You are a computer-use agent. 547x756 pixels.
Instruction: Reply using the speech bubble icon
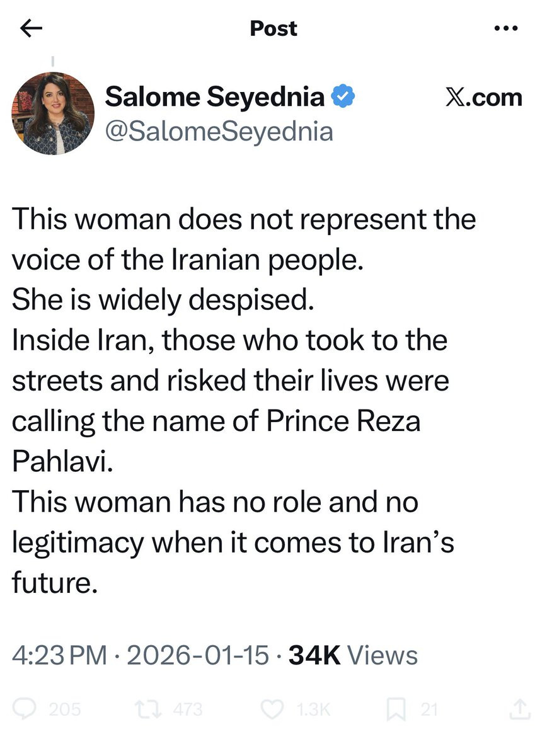29,709
